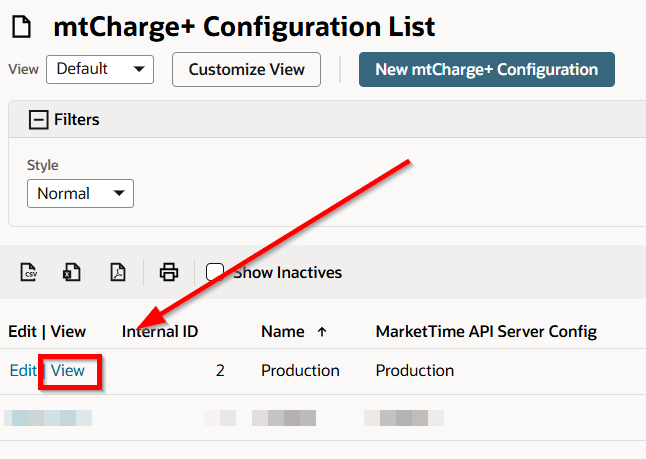Click the Edit | View column header
The height and width of the screenshot is (459, 646).
(x=47, y=332)
